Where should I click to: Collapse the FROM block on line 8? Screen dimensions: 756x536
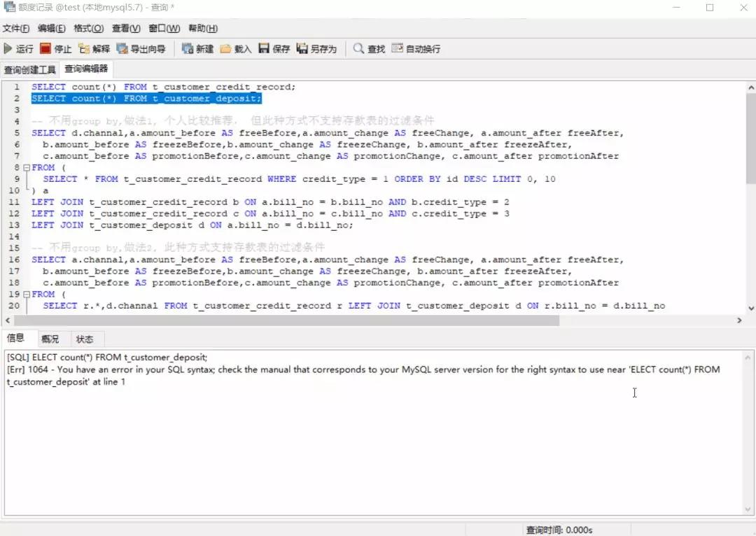[27, 168]
